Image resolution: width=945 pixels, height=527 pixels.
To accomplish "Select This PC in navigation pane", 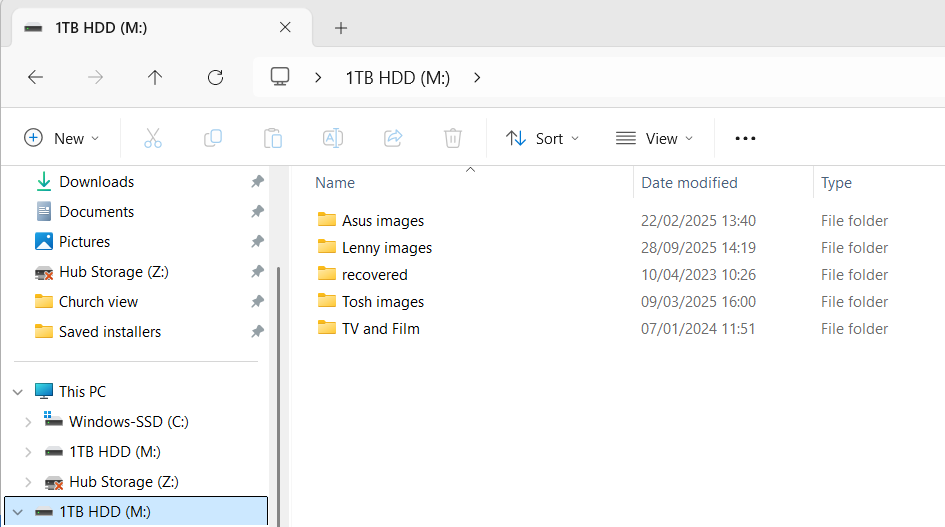I will tap(82, 391).
